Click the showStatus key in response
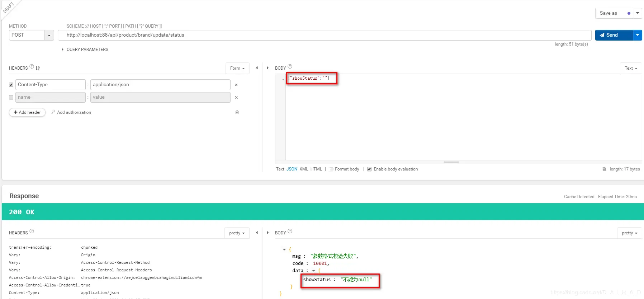The width and height of the screenshot is (644, 299). tap(317, 280)
